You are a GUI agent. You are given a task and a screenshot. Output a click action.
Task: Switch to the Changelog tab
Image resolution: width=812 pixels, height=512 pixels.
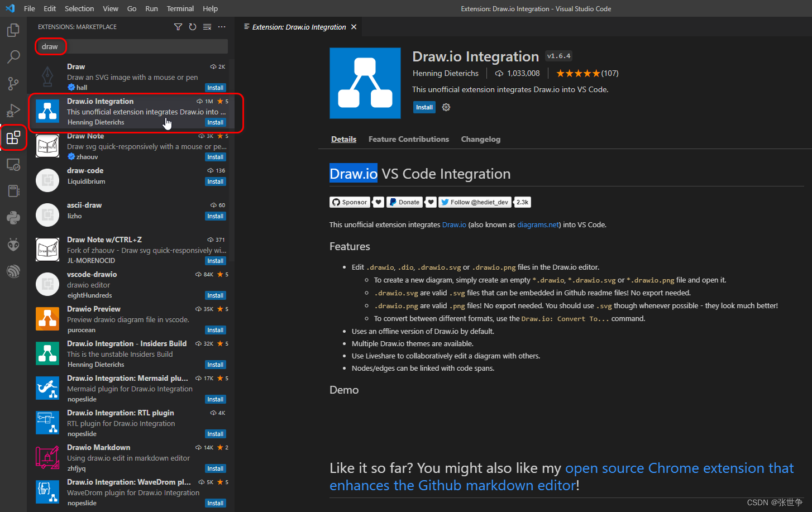[x=481, y=139]
